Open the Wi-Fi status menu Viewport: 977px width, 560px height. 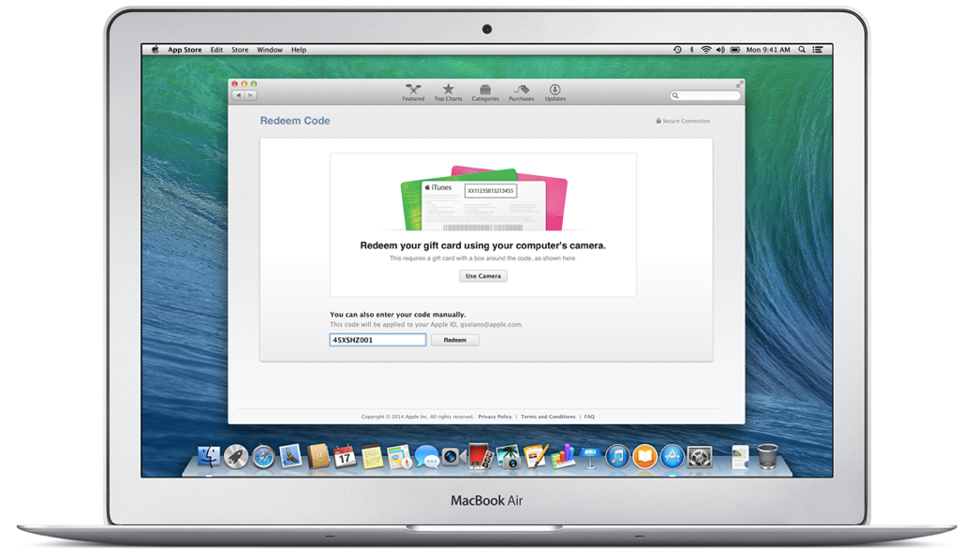click(705, 50)
